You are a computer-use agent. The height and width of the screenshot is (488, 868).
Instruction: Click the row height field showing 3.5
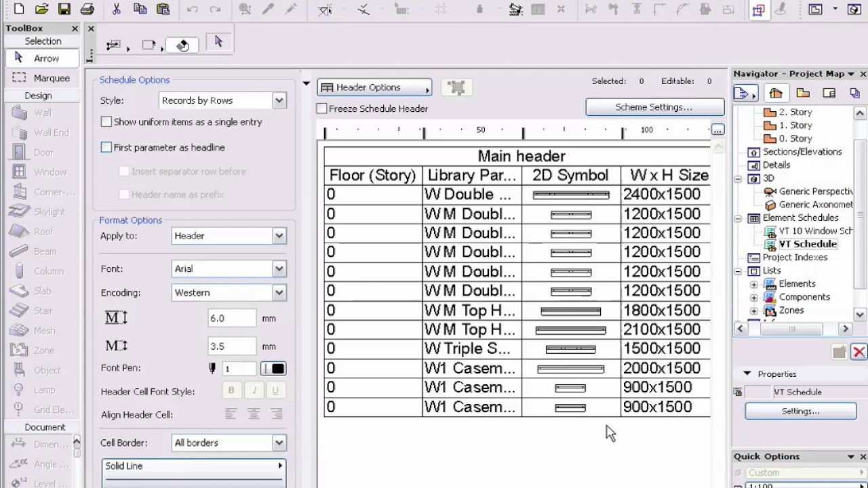tap(232, 346)
